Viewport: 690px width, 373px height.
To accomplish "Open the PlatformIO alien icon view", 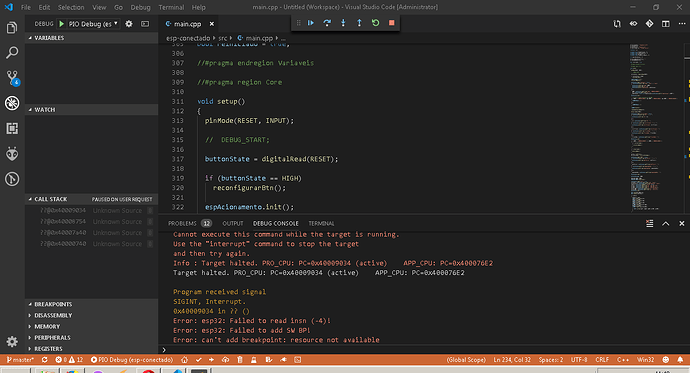I will [12, 154].
